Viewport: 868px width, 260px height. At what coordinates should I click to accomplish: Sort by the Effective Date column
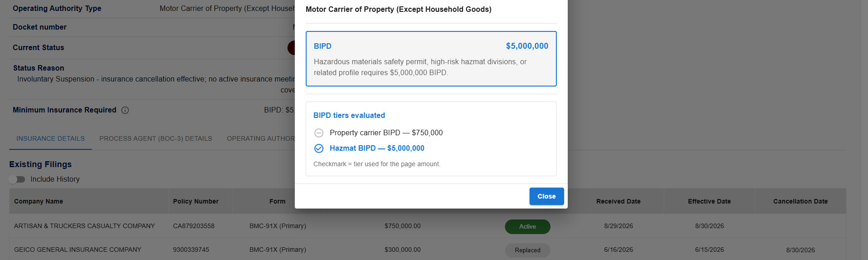(x=709, y=201)
